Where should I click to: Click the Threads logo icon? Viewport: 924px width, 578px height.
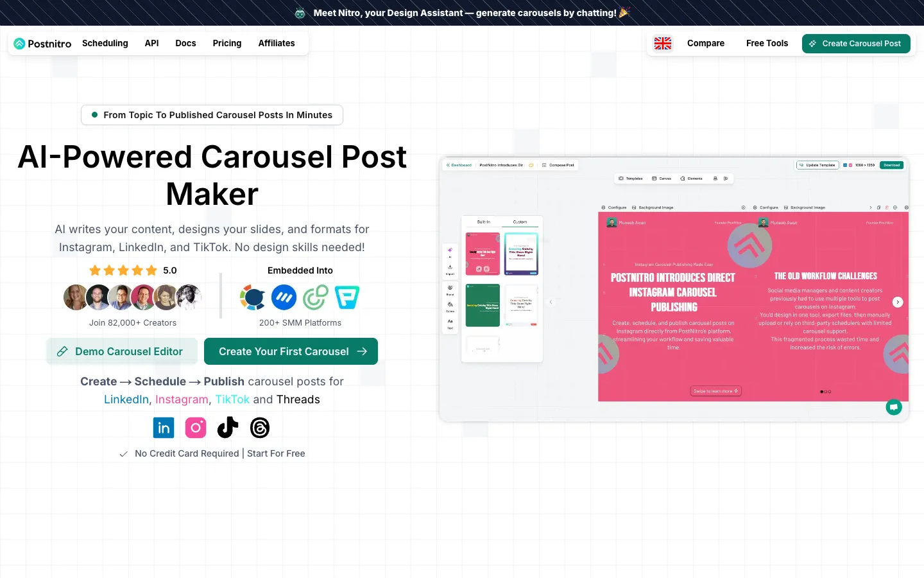coord(260,428)
